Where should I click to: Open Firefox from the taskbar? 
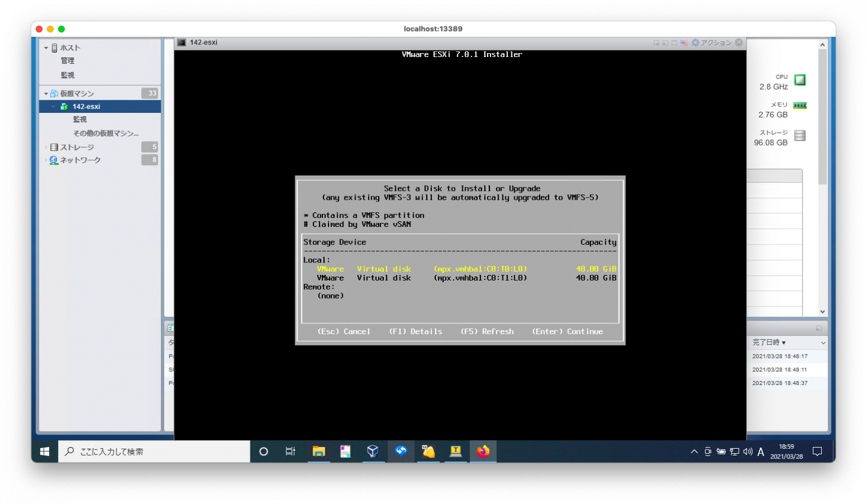(483, 452)
